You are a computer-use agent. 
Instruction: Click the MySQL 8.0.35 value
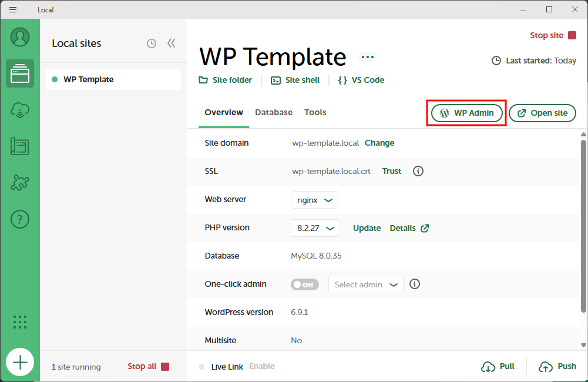pyautogui.click(x=316, y=256)
